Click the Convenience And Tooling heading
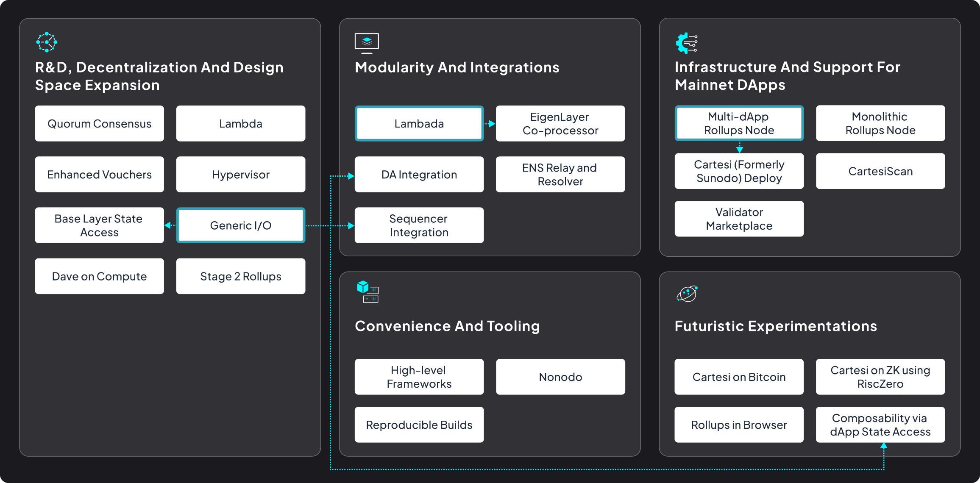The image size is (980, 483). click(447, 326)
